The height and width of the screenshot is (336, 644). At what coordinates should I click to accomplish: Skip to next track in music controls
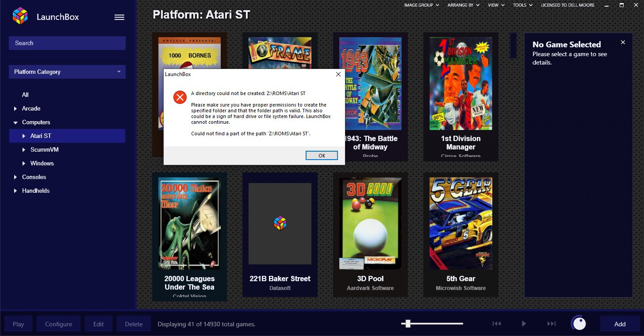551,324
